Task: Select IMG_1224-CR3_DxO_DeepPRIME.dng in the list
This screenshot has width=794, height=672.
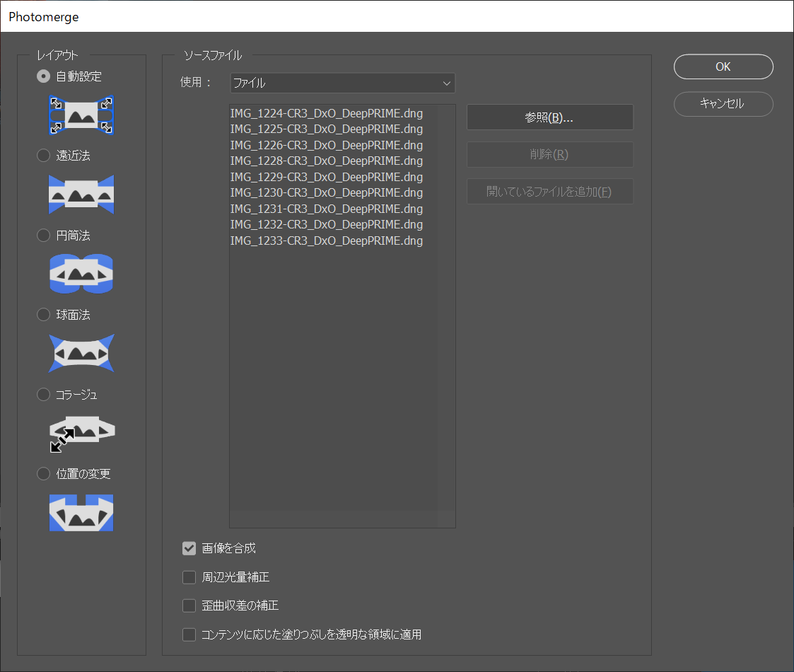Action: tap(327, 113)
